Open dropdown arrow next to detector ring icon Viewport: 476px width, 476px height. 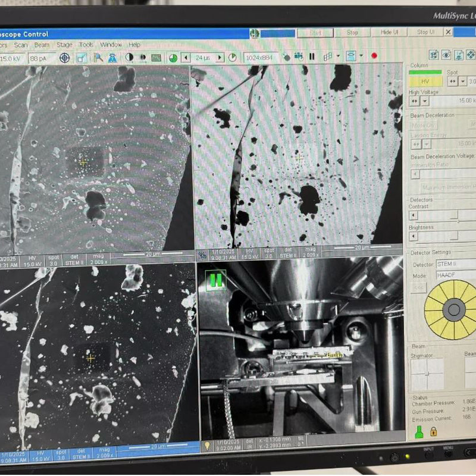click(x=361, y=56)
